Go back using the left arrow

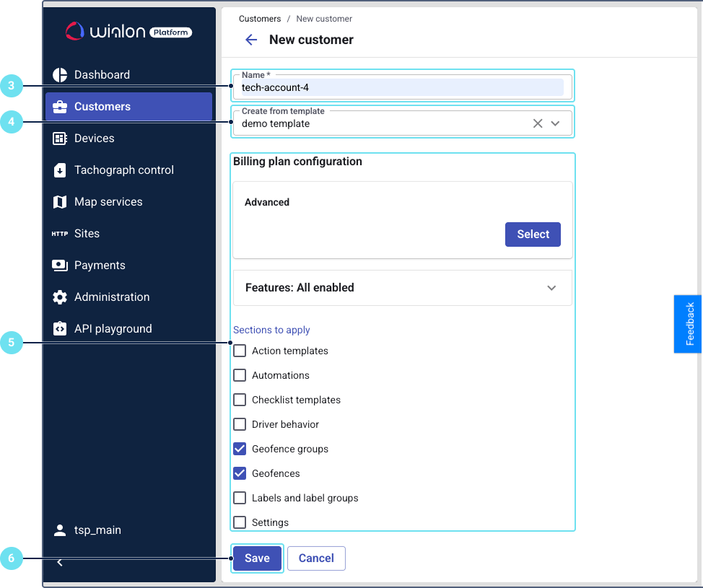click(x=251, y=40)
